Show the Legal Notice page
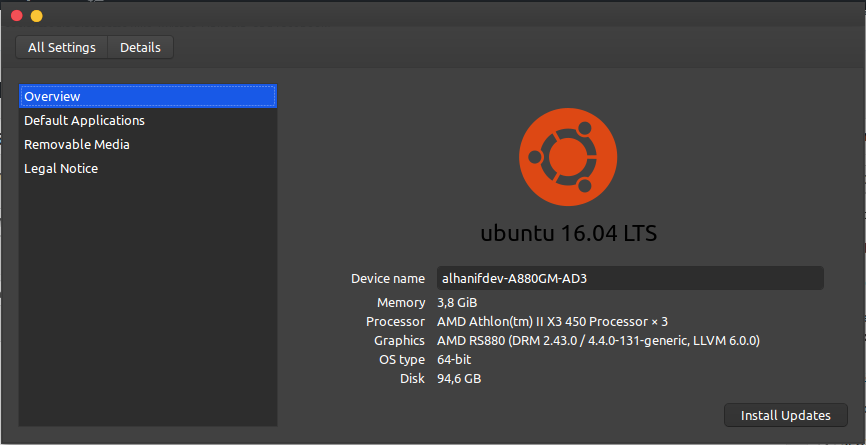This screenshot has height=445, width=866. (147, 168)
